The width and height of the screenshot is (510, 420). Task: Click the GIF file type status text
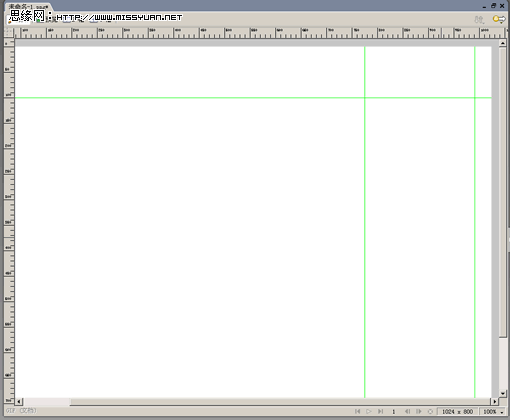pos(21,411)
